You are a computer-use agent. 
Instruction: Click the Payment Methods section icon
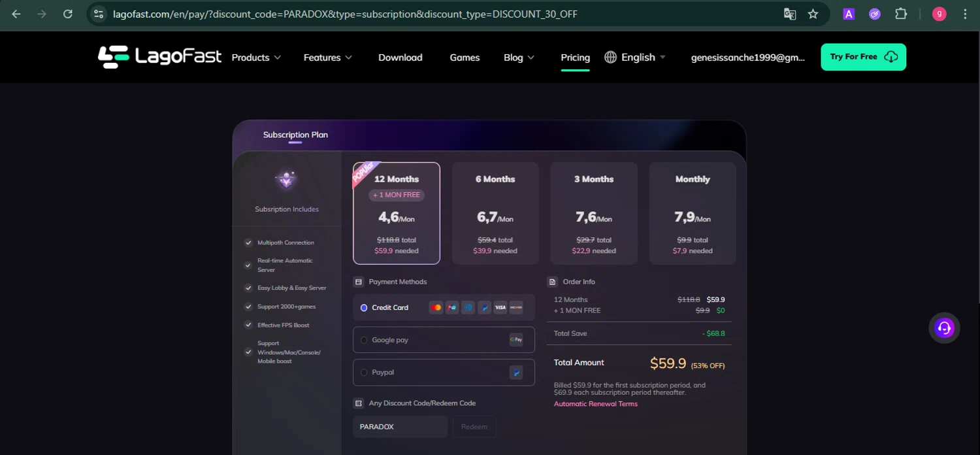358,282
